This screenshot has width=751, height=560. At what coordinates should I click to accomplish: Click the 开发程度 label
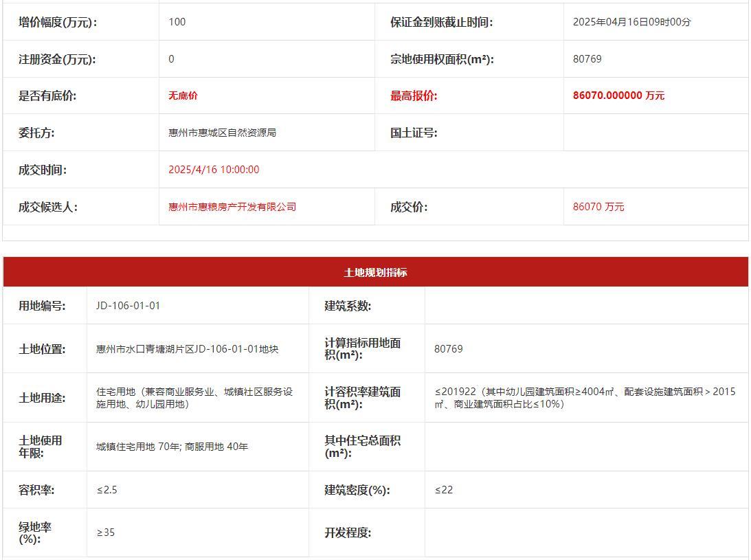click(x=348, y=533)
